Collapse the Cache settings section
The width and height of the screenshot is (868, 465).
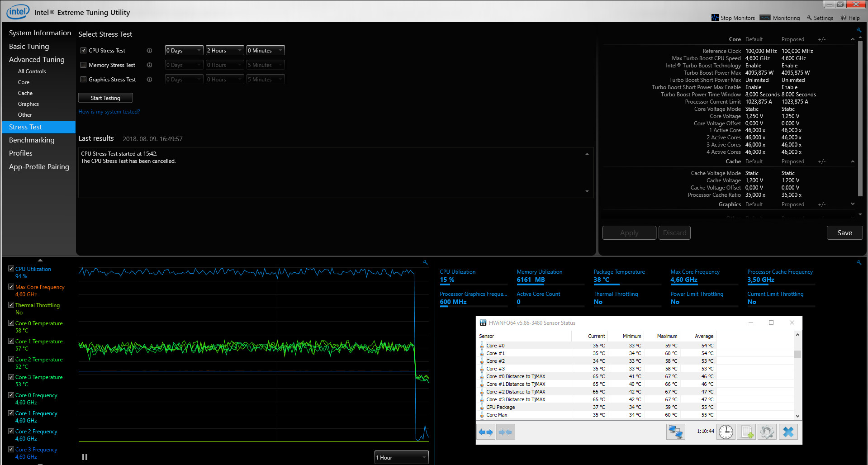click(853, 161)
